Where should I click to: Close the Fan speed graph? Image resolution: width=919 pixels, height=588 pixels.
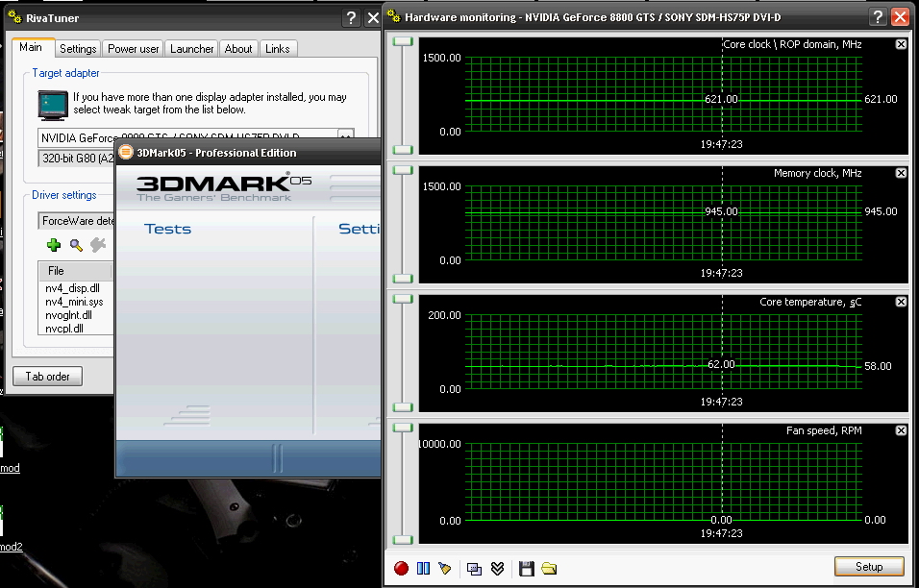[x=901, y=430]
